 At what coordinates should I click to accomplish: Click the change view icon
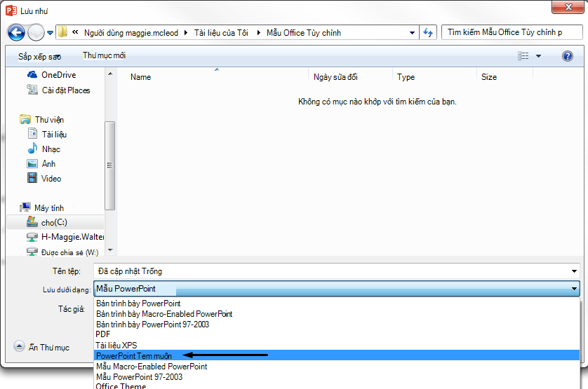pyautogui.click(x=523, y=56)
